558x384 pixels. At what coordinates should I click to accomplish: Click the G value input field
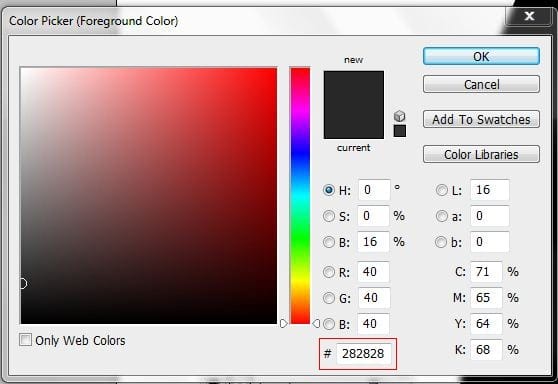[374, 298]
